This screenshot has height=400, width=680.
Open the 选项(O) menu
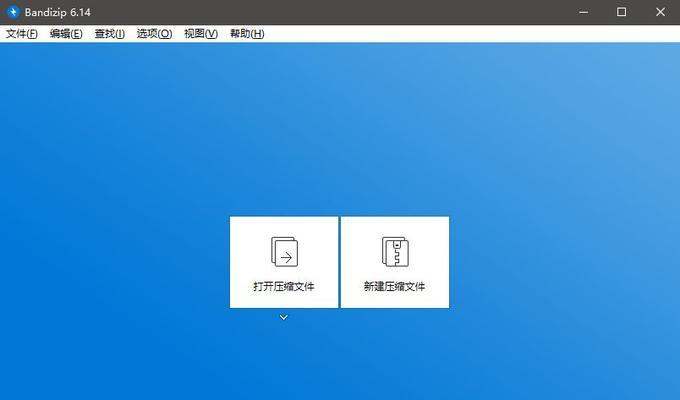[x=154, y=34]
